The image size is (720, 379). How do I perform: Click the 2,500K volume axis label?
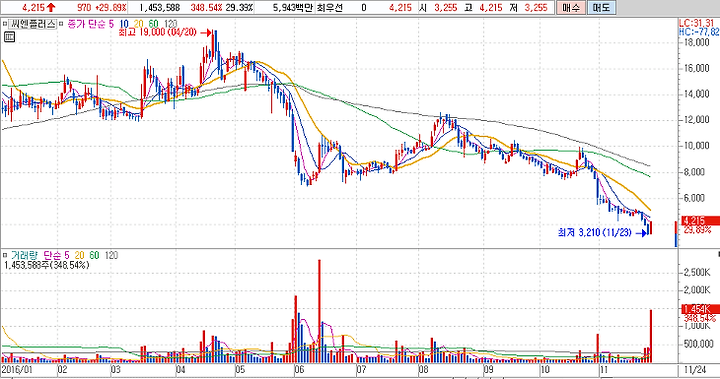click(x=697, y=272)
